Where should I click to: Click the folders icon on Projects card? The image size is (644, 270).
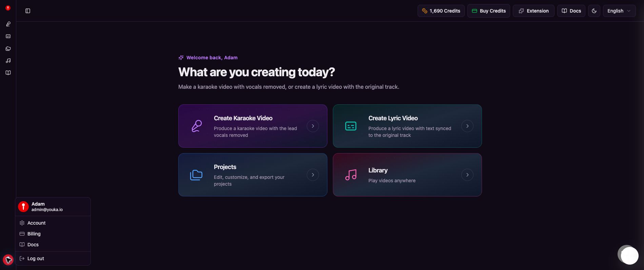pyautogui.click(x=196, y=175)
